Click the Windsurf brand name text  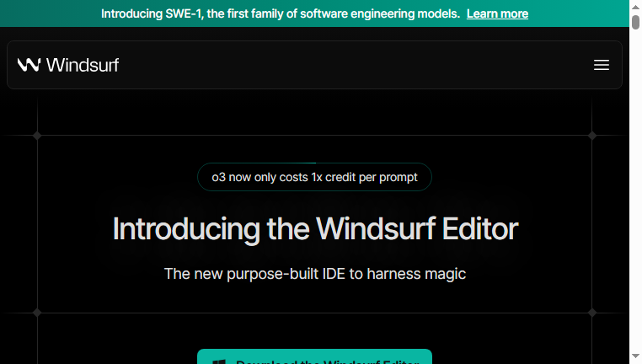pyautogui.click(x=83, y=65)
